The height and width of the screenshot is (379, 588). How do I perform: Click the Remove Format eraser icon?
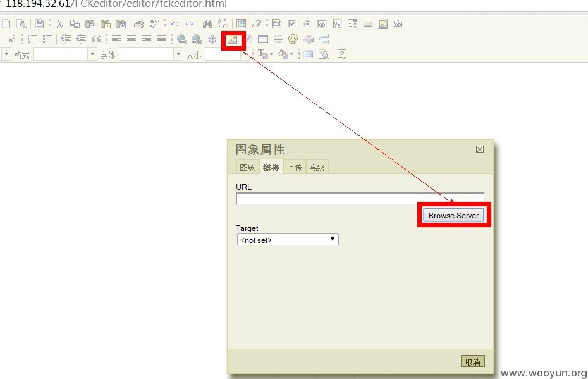tap(257, 24)
